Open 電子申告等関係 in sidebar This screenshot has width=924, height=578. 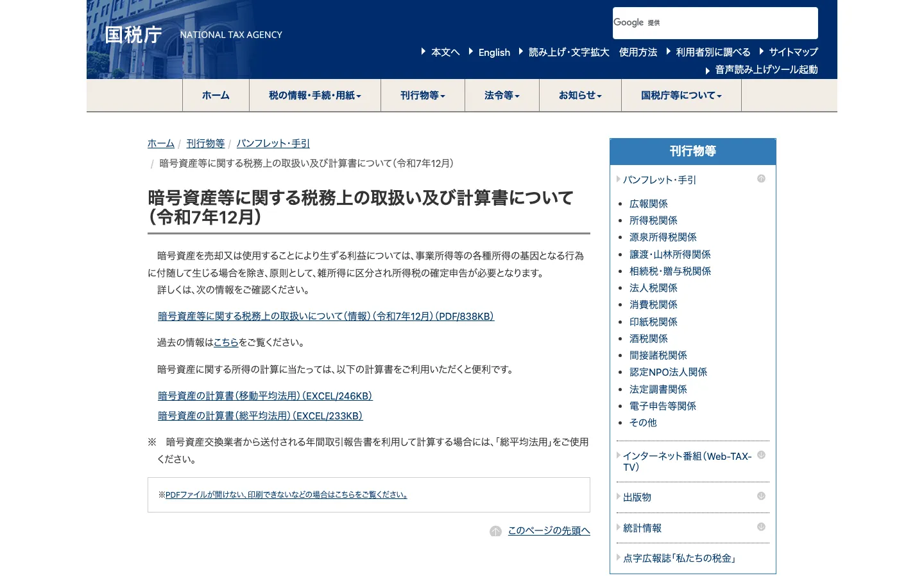pos(663,406)
